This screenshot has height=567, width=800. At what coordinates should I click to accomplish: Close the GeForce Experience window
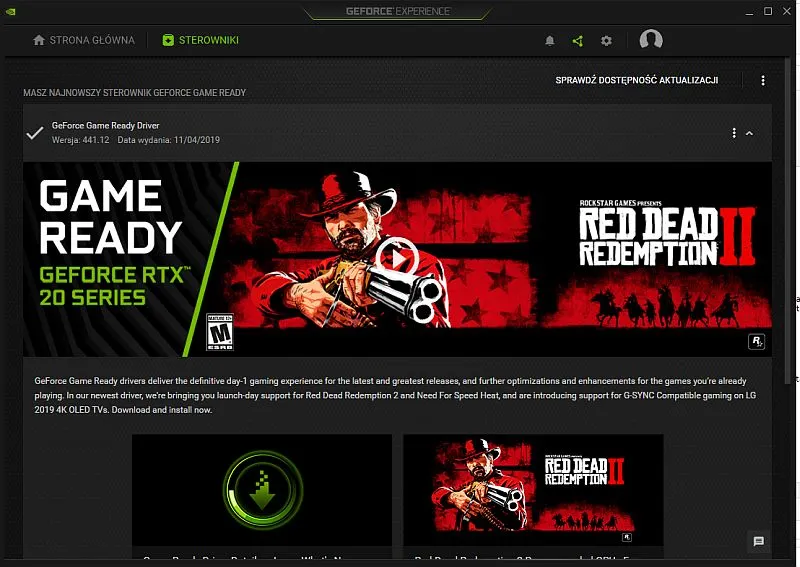pyautogui.click(x=787, y=11)
